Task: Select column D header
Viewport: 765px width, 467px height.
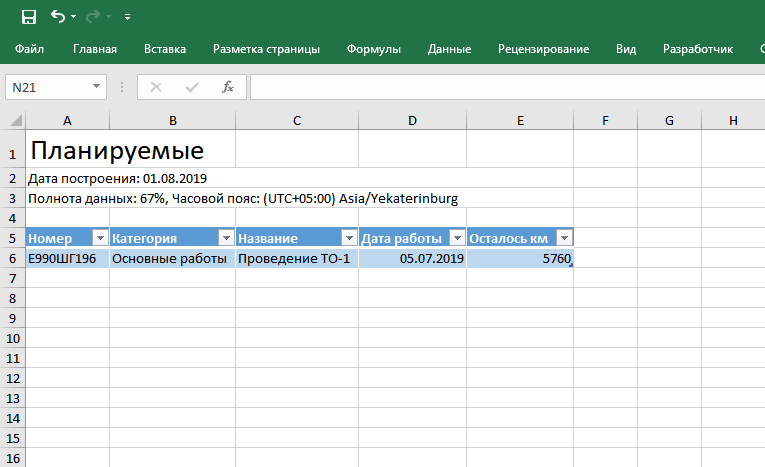Action: [412, 121]
